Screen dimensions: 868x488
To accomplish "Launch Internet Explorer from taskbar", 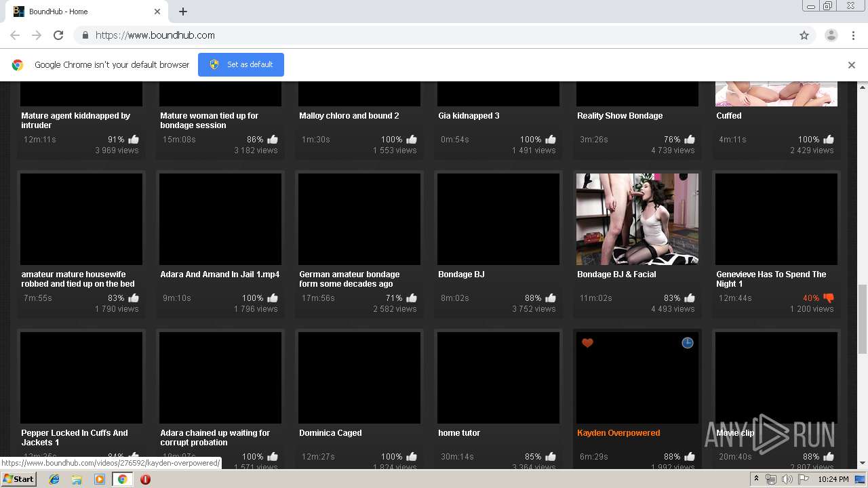I will coord(54,479).
